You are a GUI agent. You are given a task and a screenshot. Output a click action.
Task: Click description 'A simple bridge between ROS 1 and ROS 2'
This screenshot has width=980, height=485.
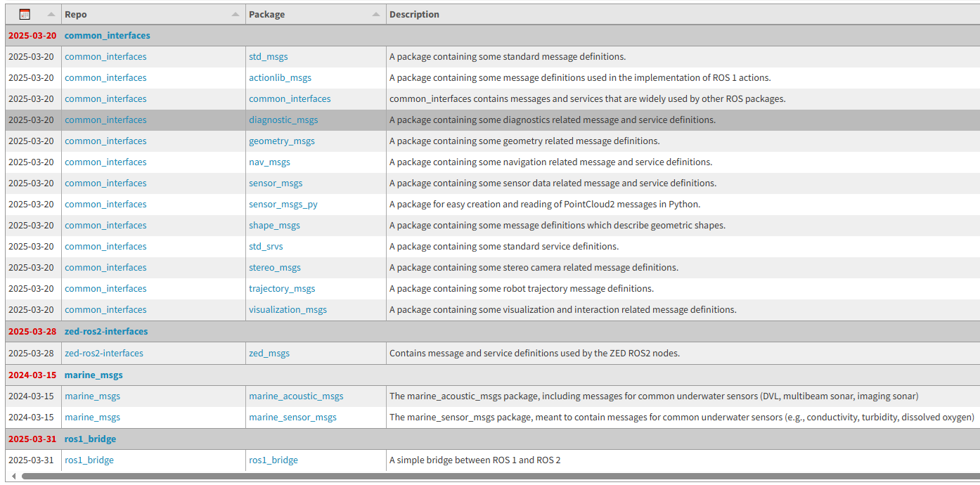[x=475, y=460]
